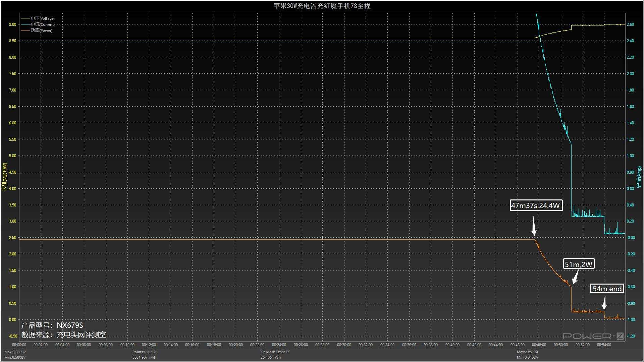This screenshot has width=644, height=362.
Task: Click the 6.50 left axis tick
Action: pos(12,107)
